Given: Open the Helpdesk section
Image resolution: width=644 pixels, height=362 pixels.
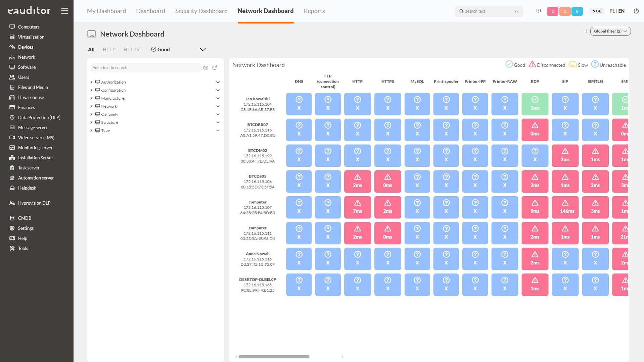Looking at the screenshot, I should 27,188.
